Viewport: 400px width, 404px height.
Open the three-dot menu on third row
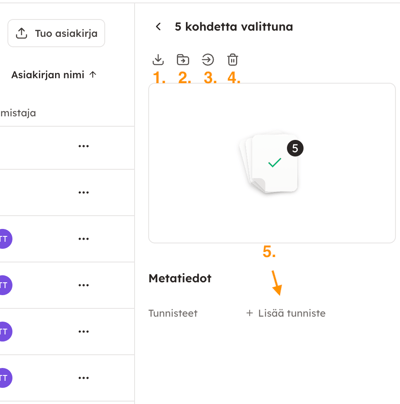(x=83, y=239)
